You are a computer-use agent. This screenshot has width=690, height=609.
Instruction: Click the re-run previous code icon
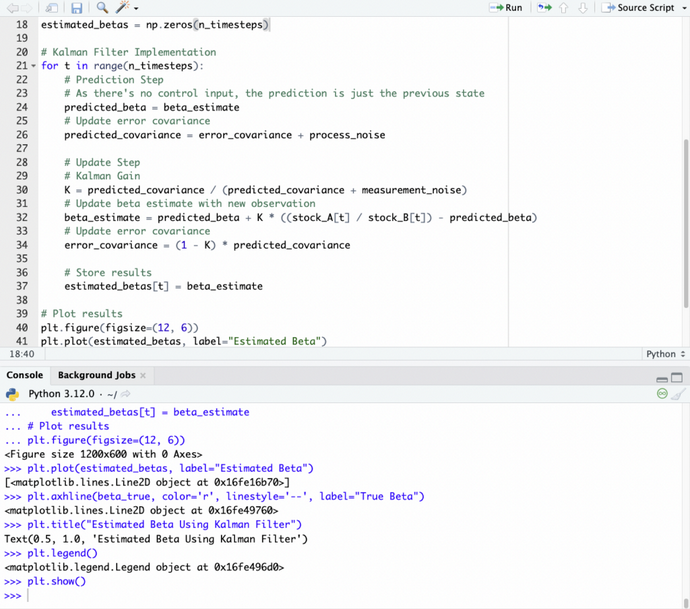tap(545, 8)
